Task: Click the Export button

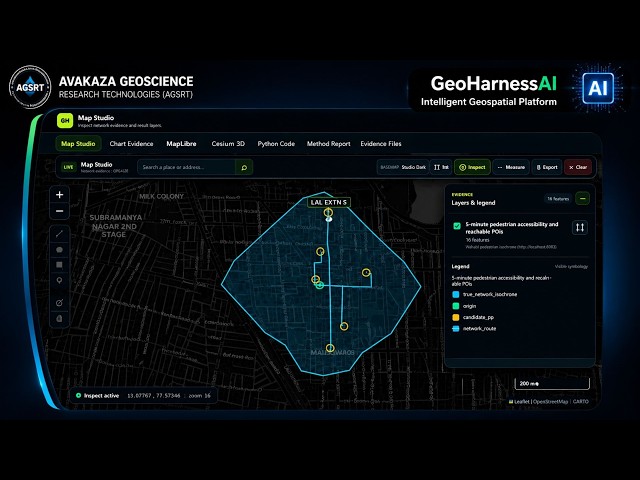Action: (547, 167)
